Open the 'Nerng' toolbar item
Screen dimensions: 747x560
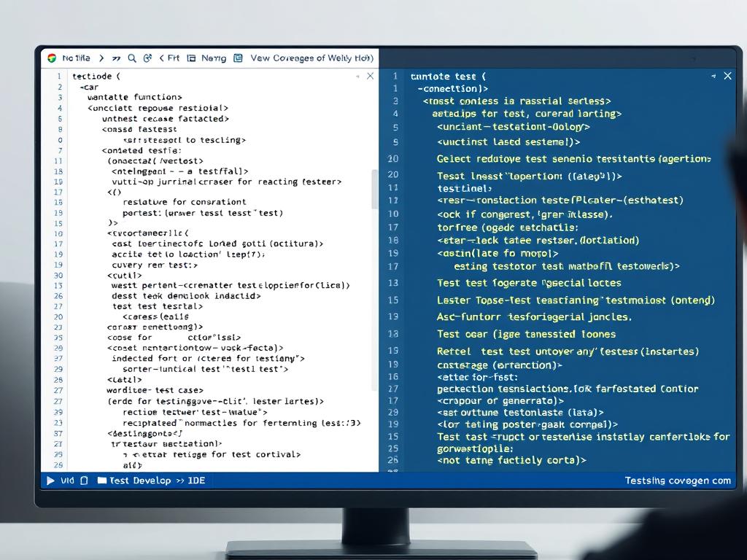pos(214,58)
